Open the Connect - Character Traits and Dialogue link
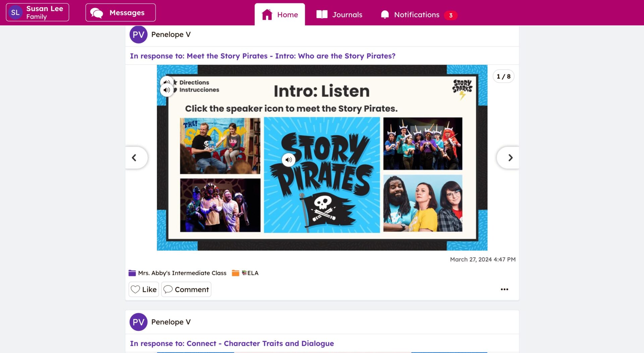 (232, 343)
